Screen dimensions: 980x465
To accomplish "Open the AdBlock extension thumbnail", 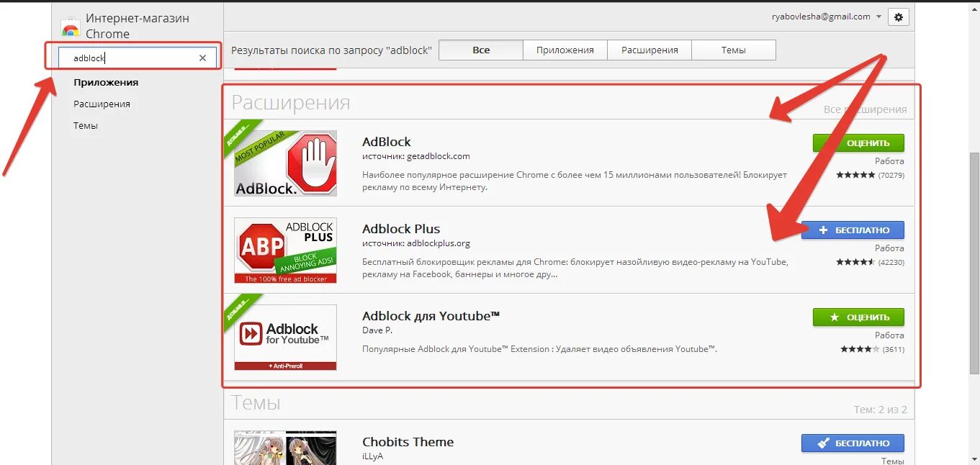I will click(285, 163).
